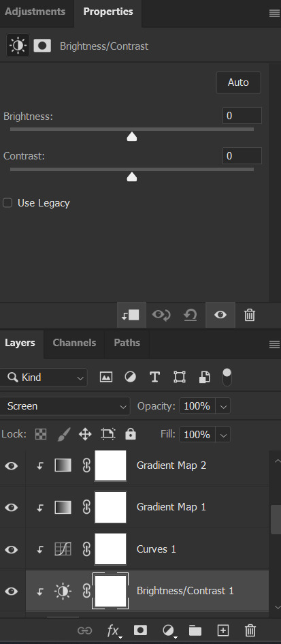Filter layers by type (T) icon
281x644 pixels.
(x=154, y=377)
